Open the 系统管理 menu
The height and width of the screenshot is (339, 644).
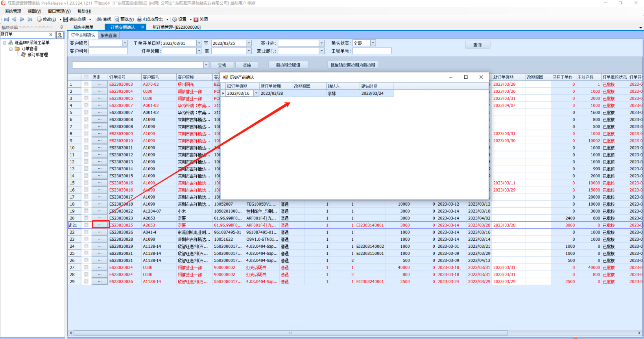[13, 11]
